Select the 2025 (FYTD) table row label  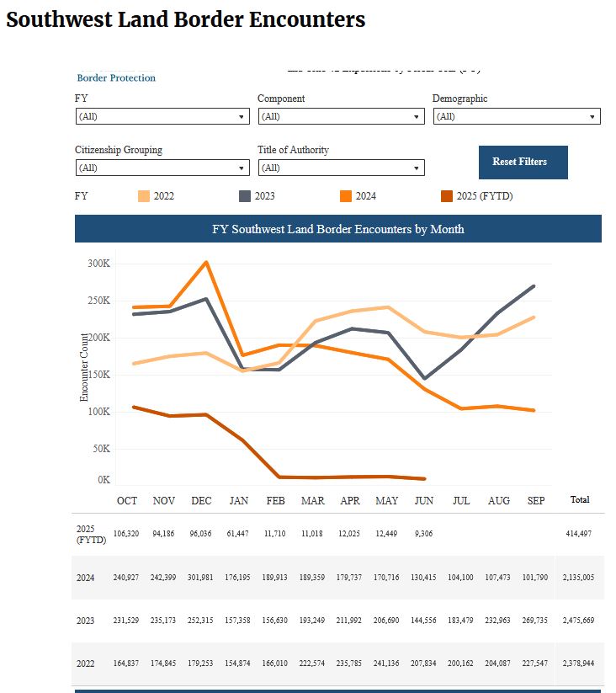click(91, 535)
